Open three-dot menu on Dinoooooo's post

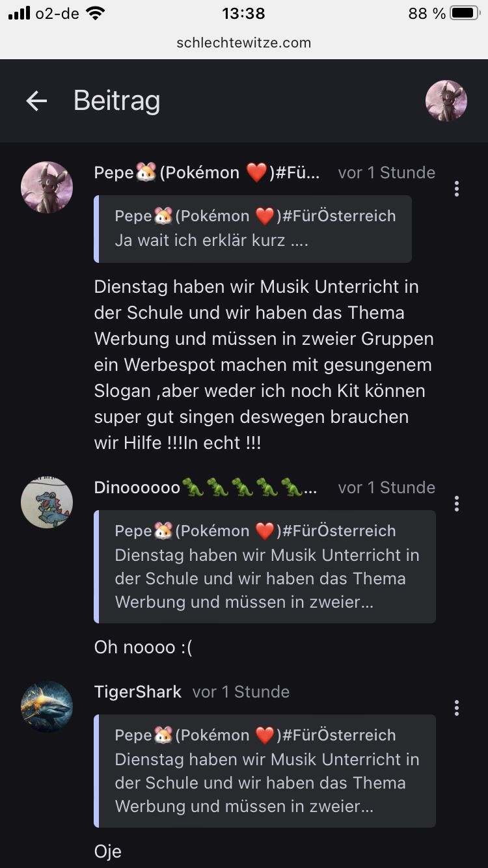457,504
